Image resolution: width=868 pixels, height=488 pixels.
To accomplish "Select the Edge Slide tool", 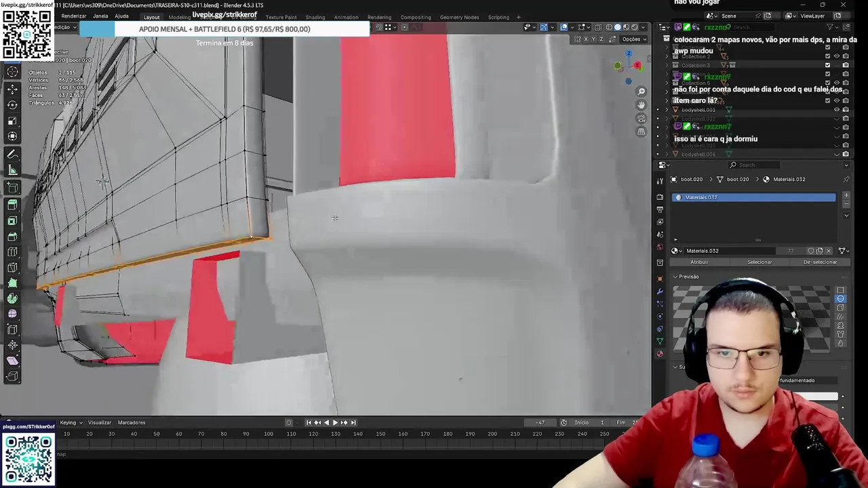I will point(12,329).
